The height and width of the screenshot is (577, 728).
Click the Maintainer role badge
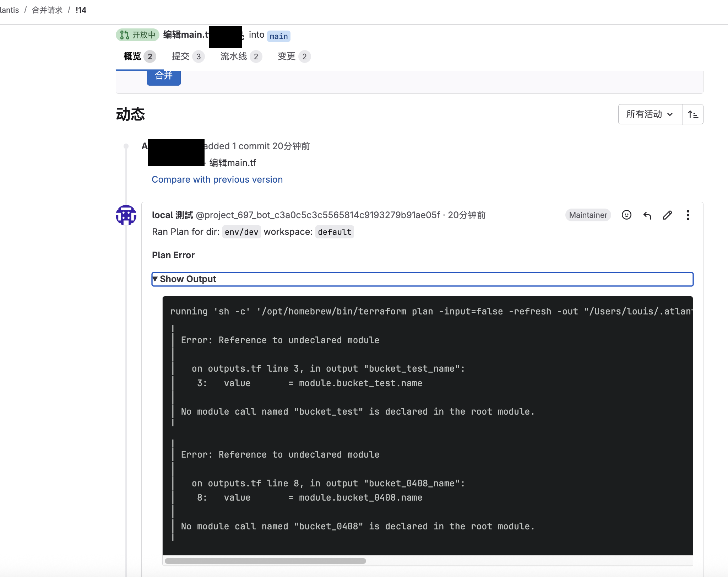pos(588,215)
